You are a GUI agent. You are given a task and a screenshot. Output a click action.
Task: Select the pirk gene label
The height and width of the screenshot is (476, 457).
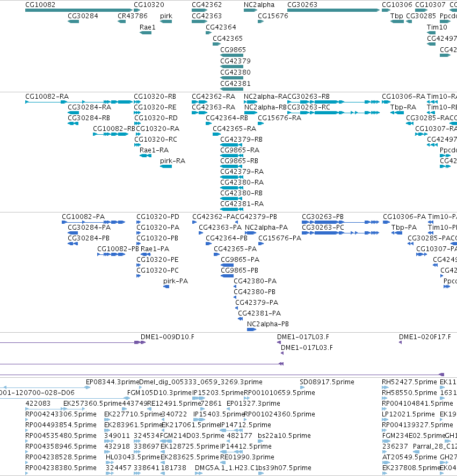166,16
